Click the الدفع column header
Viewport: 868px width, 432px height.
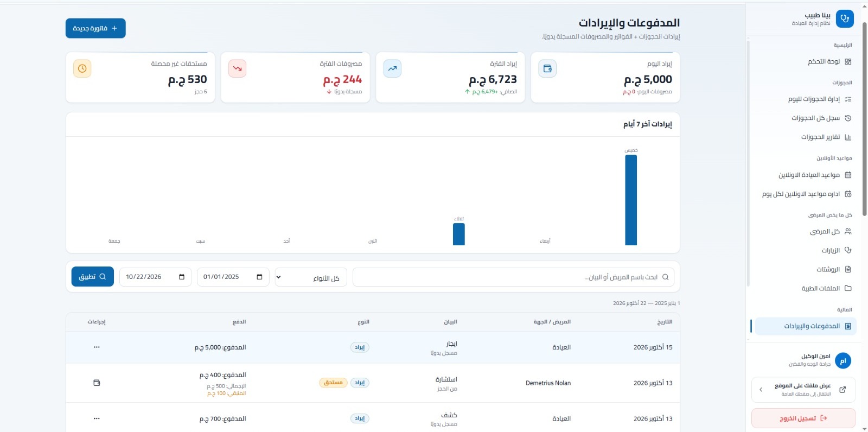(239, 322)
